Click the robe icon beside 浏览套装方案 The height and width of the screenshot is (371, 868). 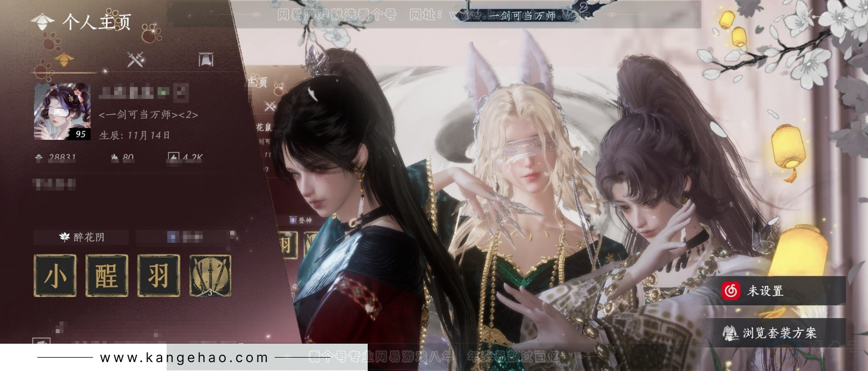[730, 333]
